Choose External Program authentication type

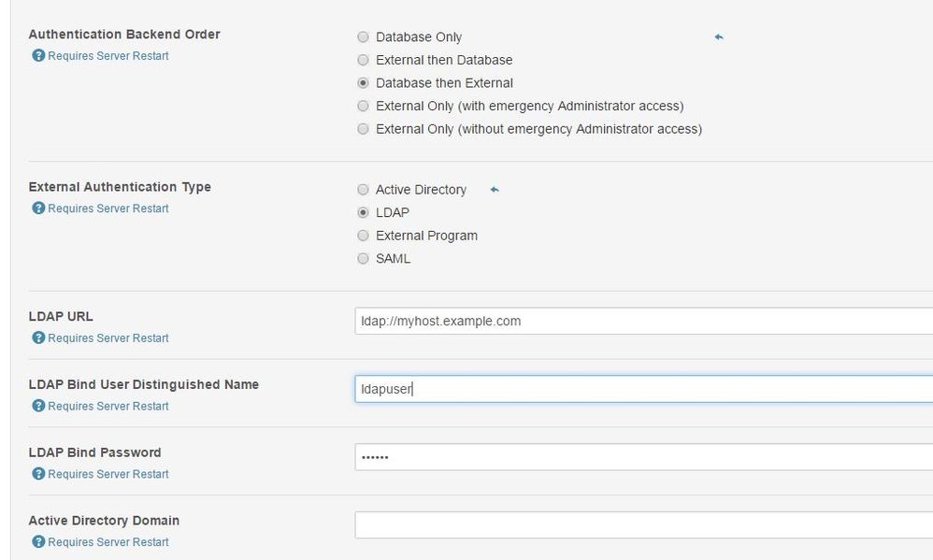click(x=364, y=236)
